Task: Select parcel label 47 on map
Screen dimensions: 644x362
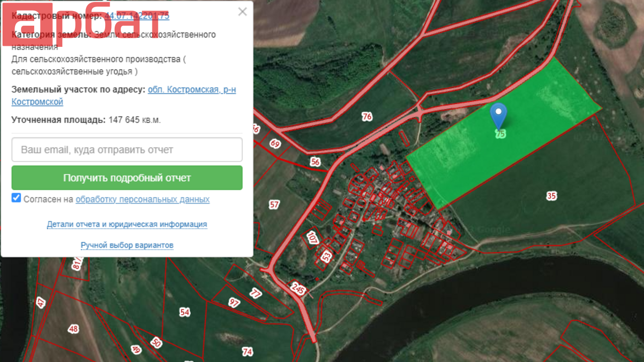Action: [41, 303]
